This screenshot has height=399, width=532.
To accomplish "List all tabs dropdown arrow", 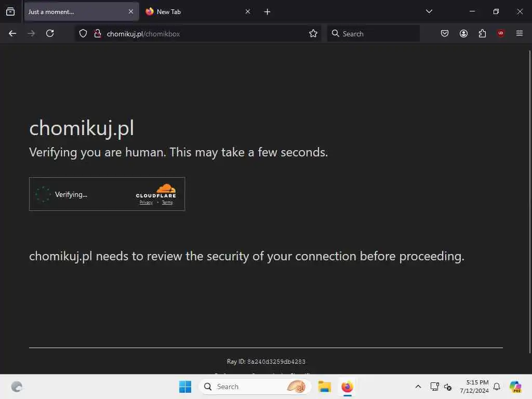I will (x=429, y=11).
